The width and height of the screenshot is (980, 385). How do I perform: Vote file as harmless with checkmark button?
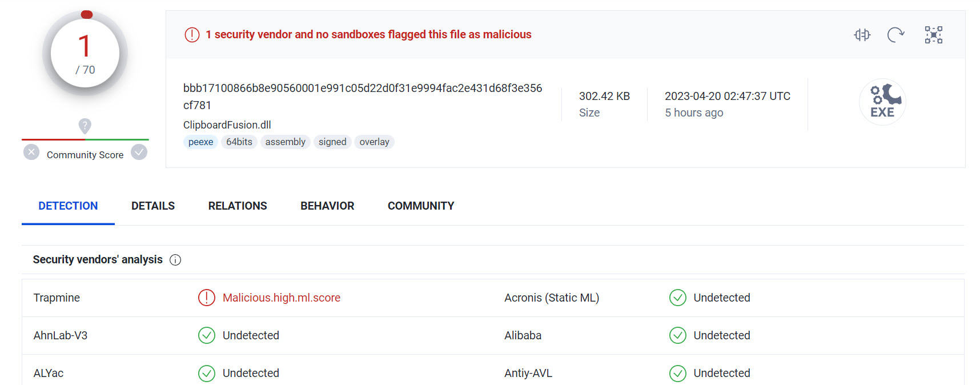click(x=139, y=152)
